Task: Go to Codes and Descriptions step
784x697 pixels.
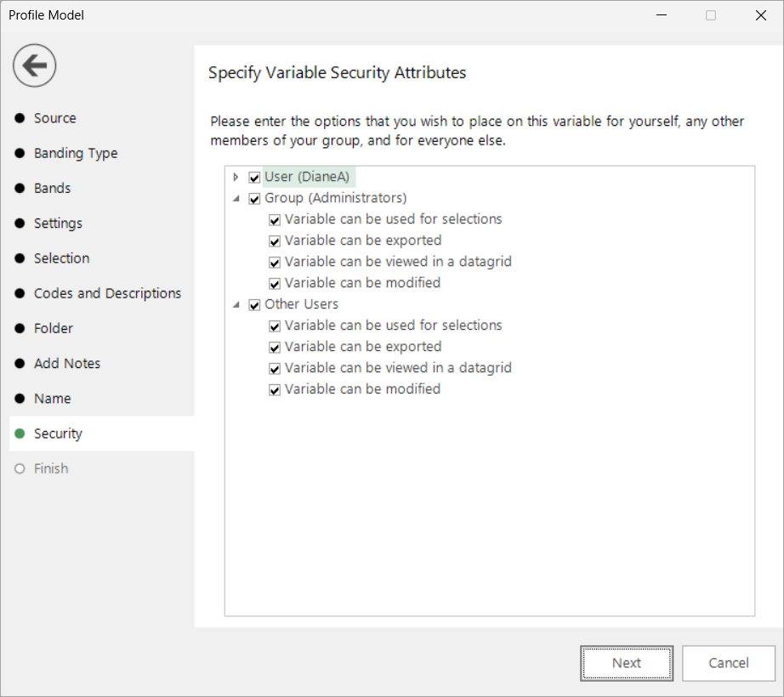Action: click(107, 293)
